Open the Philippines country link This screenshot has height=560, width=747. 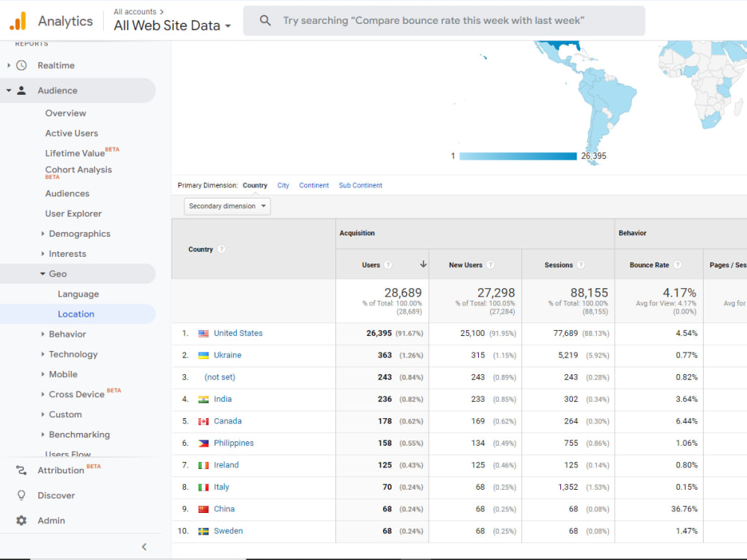234,443
